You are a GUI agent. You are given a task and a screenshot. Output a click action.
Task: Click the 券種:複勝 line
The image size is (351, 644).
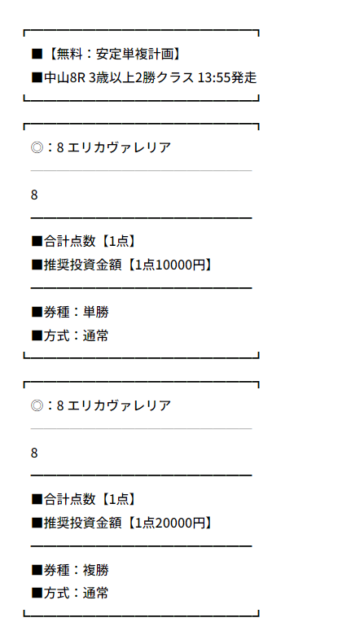tap(70, 570)
